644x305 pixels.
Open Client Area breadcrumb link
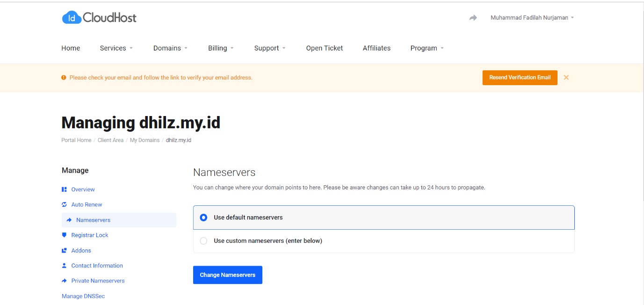click(x=110, y=140)
